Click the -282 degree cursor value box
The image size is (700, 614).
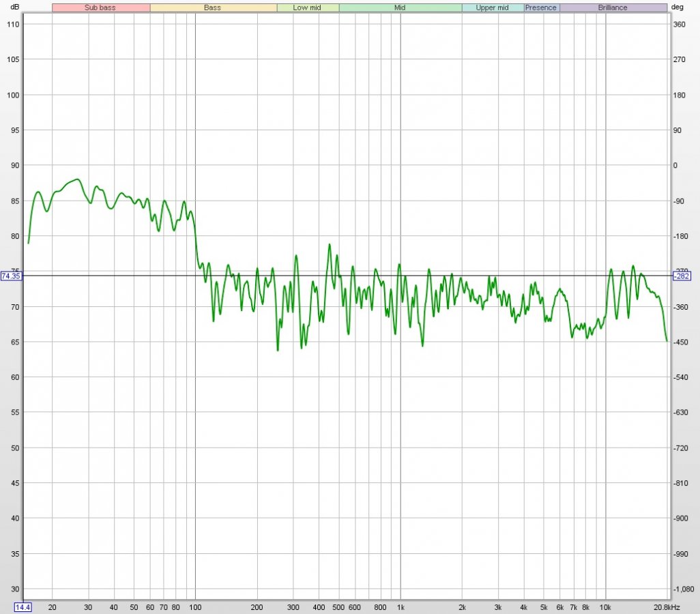(x=682, y=276)
